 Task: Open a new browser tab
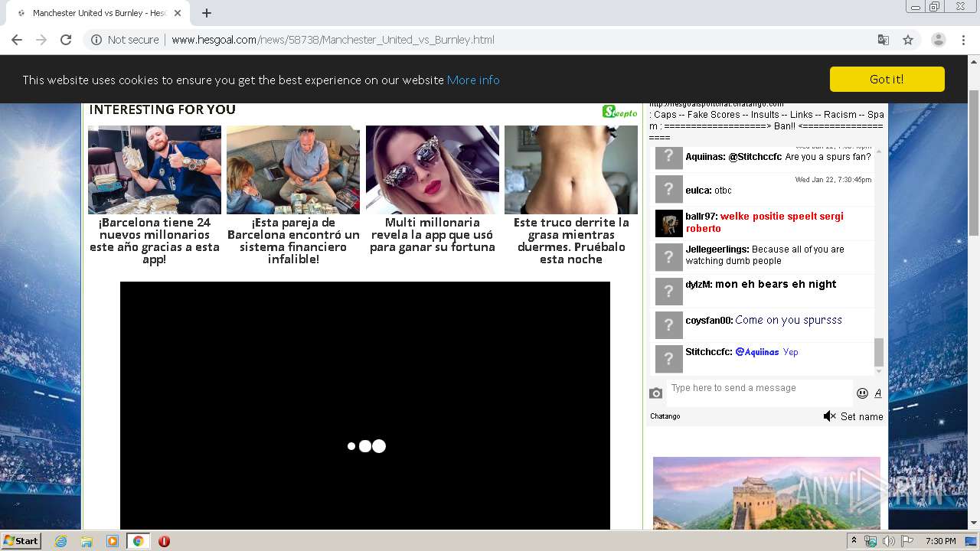click(x=207, y=13)
